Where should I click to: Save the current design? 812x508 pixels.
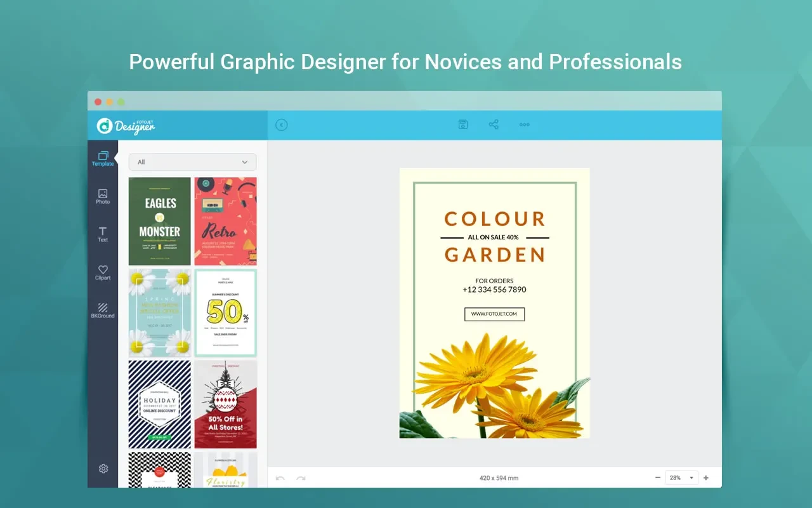[x=463, y=124]
